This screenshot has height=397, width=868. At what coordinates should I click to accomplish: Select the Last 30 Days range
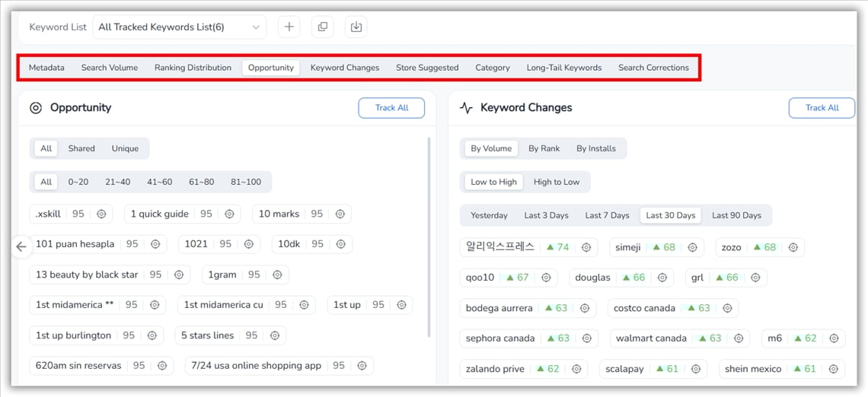click(670, 216)
